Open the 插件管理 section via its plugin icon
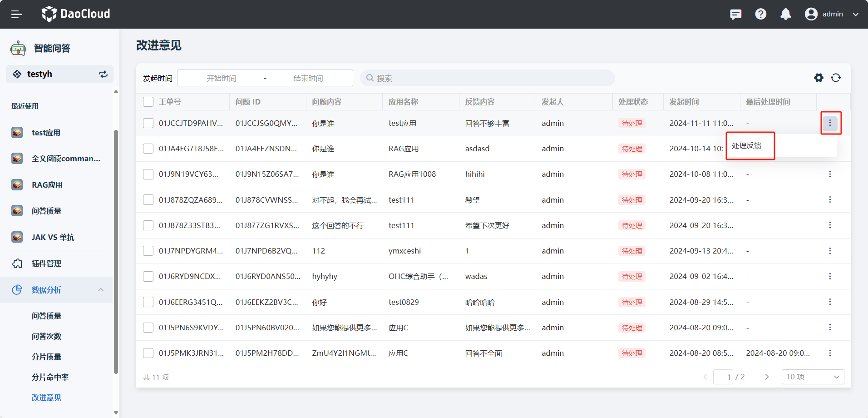Image resolution: width=868 pixels, height=418 pixels. pyautogui.click(x=17, y=263)
